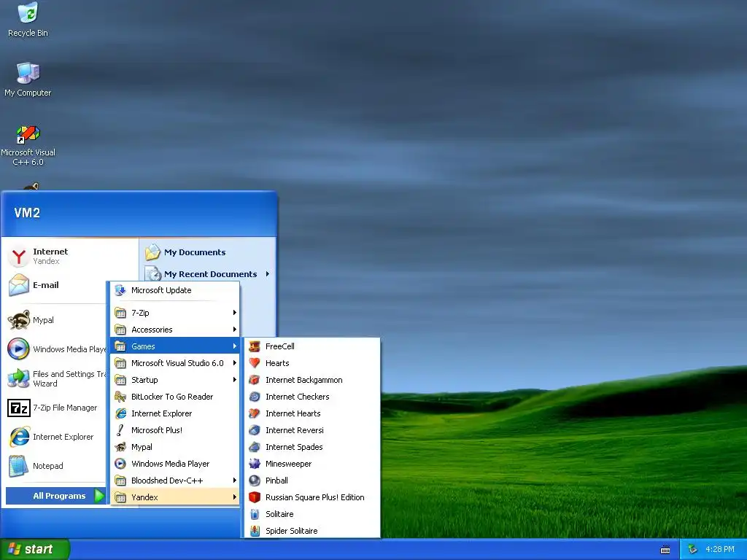Click the 'Russian Square Plus! Edition' label
The height and width of the screenshot is (560, 747).
[315, 497]
